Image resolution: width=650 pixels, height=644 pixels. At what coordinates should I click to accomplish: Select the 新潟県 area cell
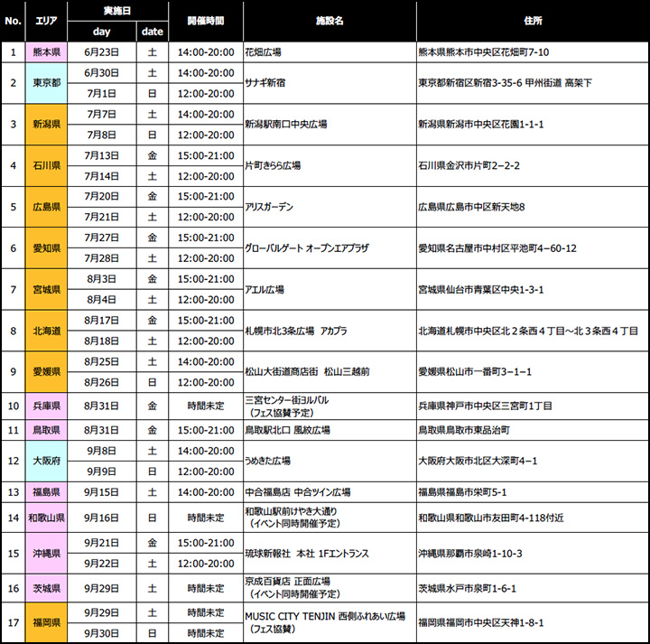46,125
